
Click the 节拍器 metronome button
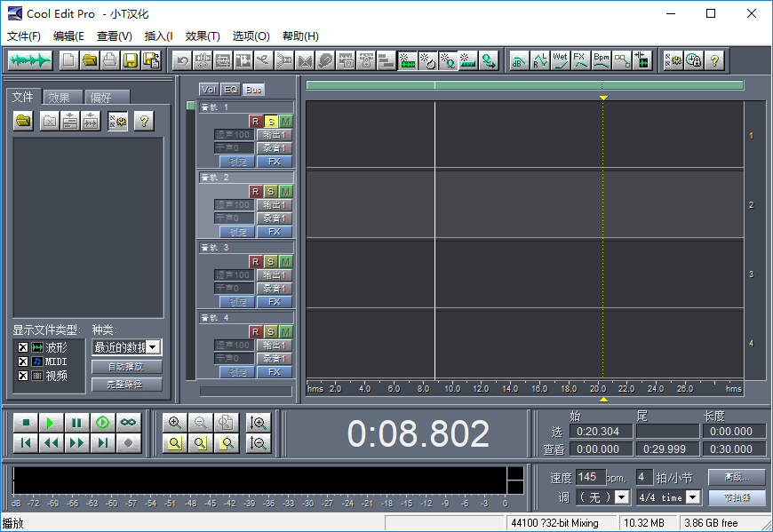point(737,497)
